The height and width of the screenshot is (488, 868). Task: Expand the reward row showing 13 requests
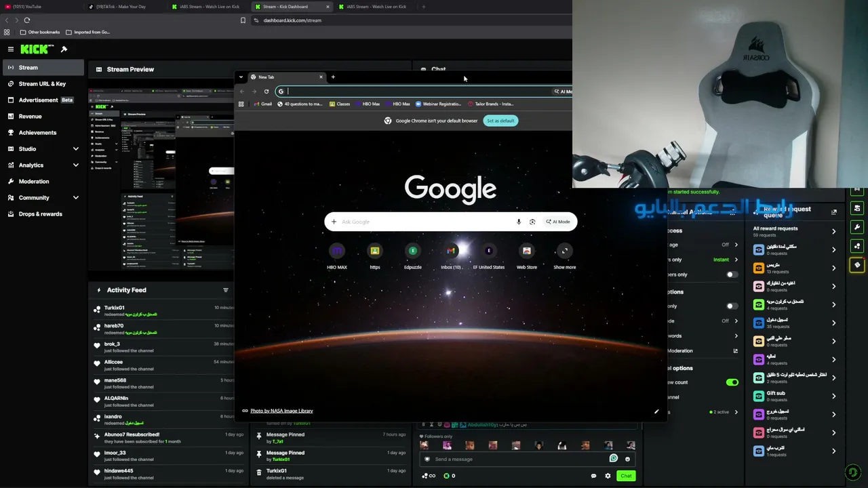click(x=834, y=268)
